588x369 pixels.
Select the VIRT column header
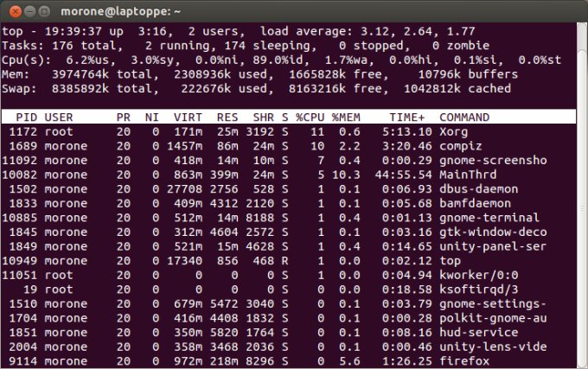coord(188,118)
